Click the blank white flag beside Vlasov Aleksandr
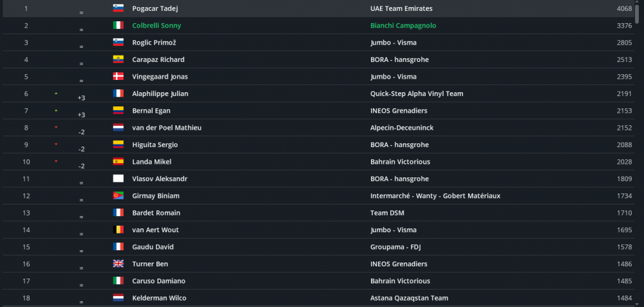Image resolution: width=644 pixels, height=307 pixels. click(118, 179)
